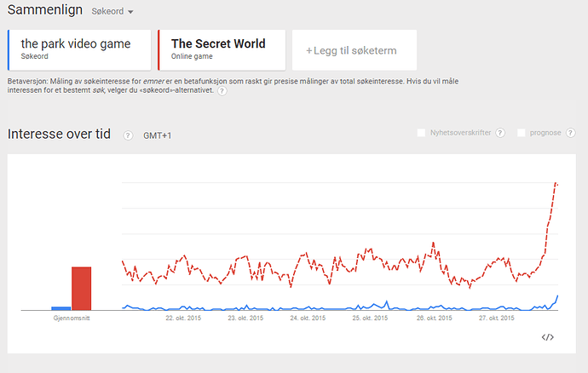Open help icon next to prognose

point(570,133)
